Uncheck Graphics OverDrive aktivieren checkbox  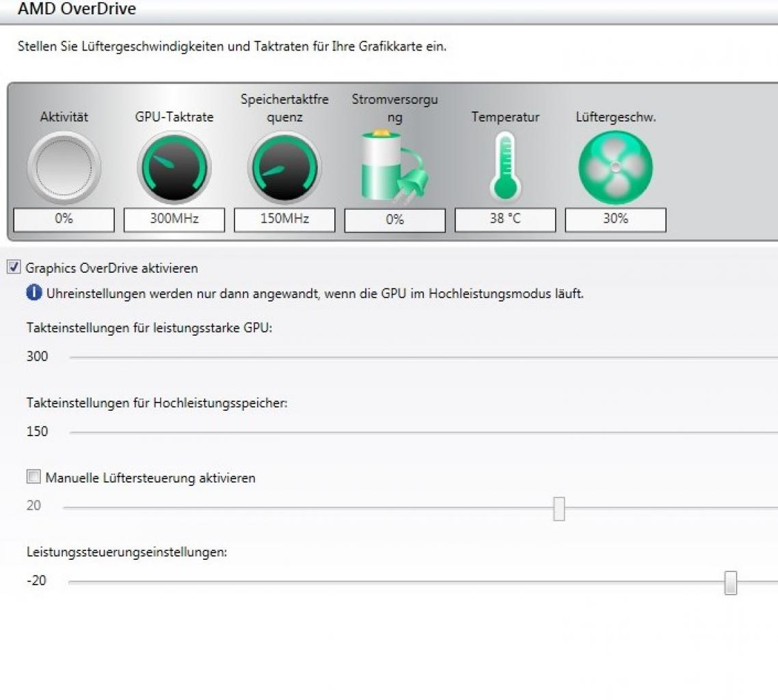click(x=14, y=267)
